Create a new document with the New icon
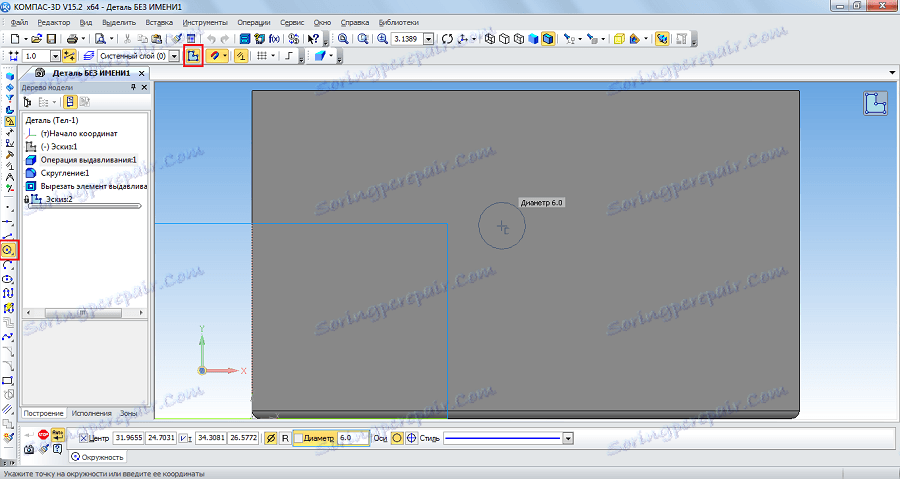900x479 pixels. point(15,38)
